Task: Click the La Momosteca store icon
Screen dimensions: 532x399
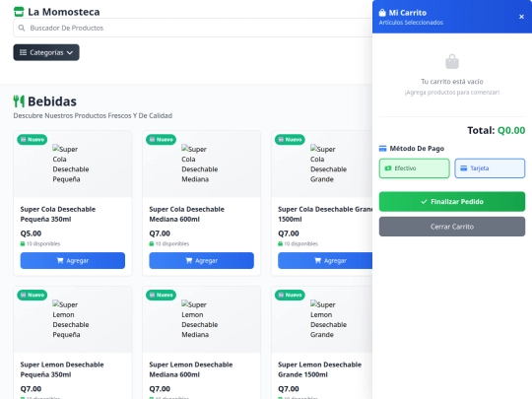Action: coord(19,12)
